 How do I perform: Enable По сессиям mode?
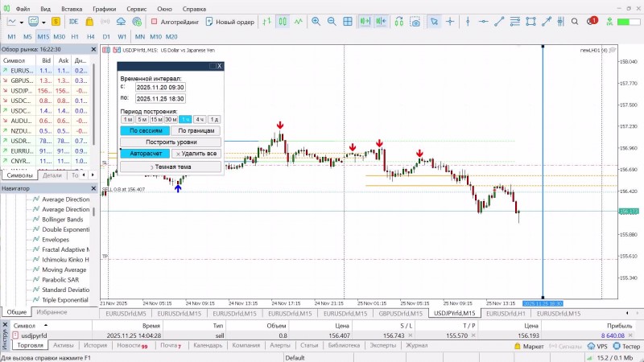tap(145, 130)
